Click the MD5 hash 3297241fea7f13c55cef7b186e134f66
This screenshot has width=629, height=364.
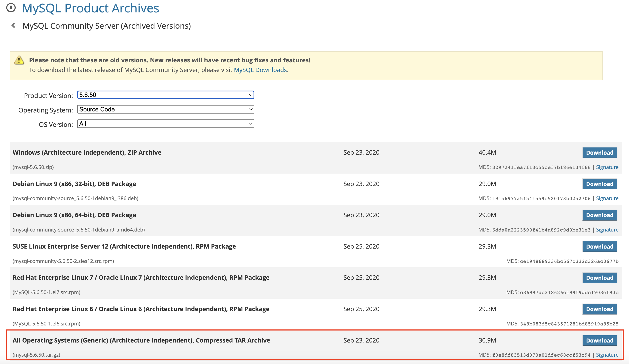pyautogui.click(x=541, y=167)
